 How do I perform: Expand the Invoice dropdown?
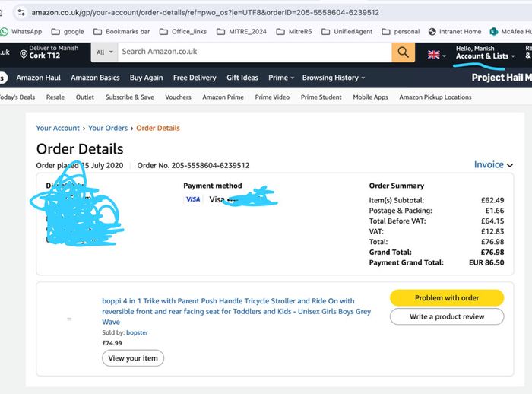pyautogui.click(x=493, y=165)
